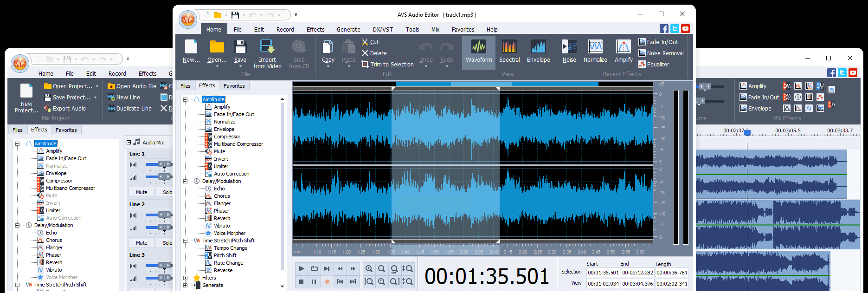Apply the Noise recent effect
This screenshot has width=868, height=293.
(x=569, y=51)
